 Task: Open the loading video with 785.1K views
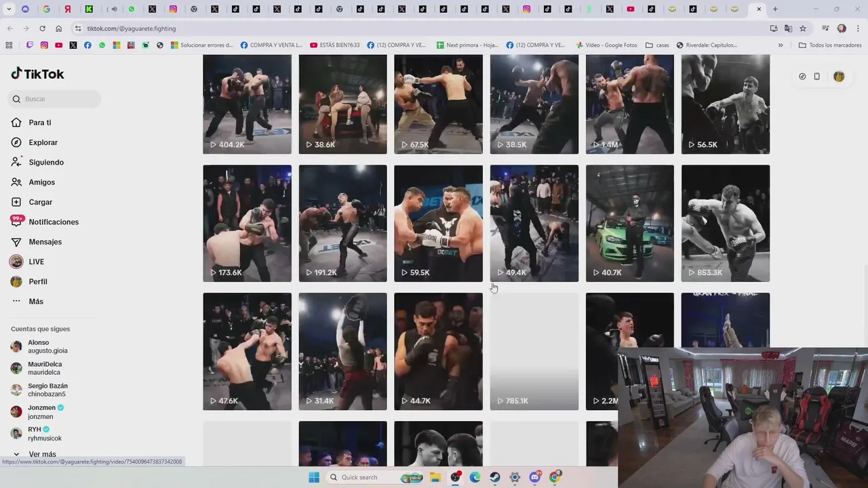[534, 351]
